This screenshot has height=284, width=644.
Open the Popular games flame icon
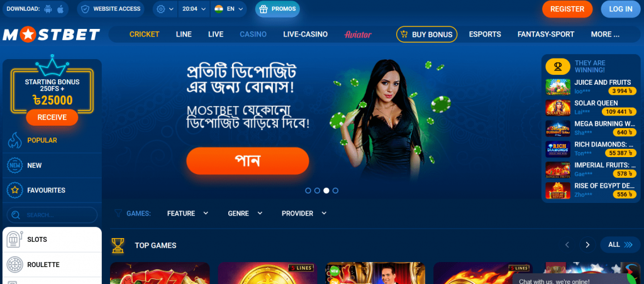14,140
